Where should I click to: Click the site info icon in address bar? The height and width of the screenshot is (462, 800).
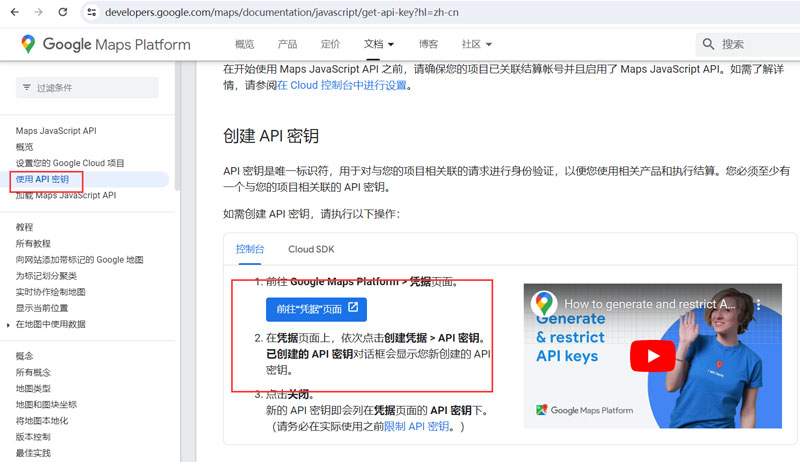[91, 12]
